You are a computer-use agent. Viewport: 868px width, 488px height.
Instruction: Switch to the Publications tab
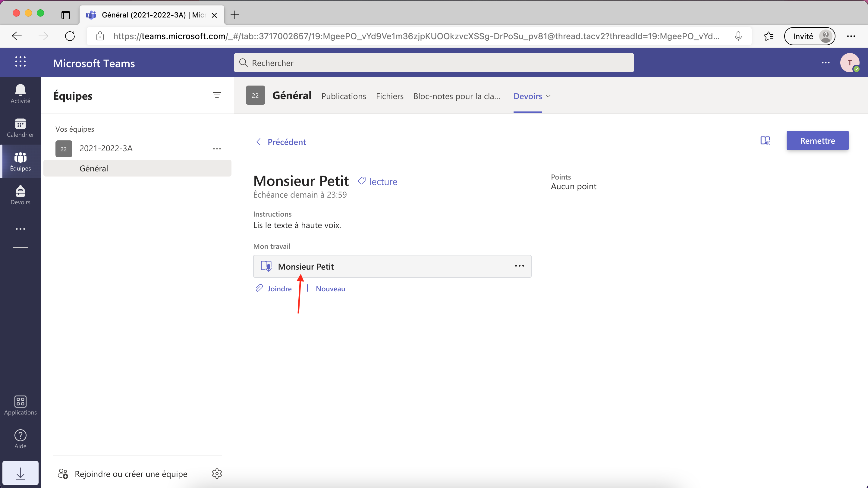pos(344,96)
